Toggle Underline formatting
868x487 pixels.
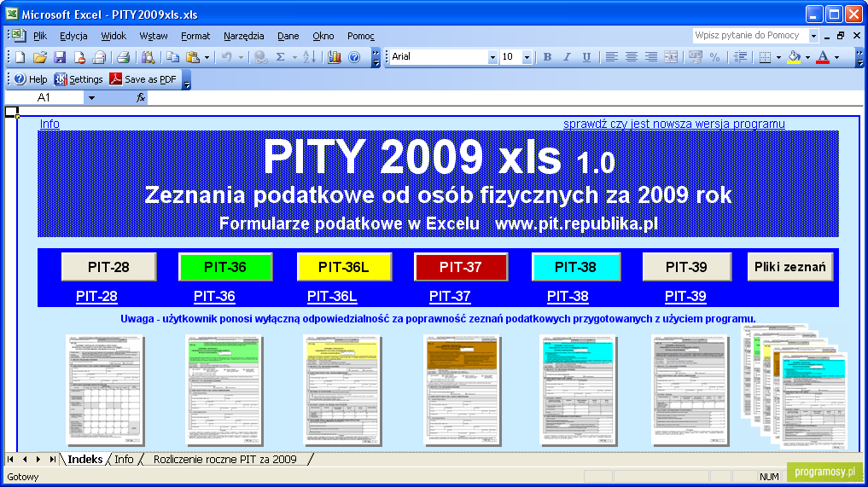click(x=586, y=57)
